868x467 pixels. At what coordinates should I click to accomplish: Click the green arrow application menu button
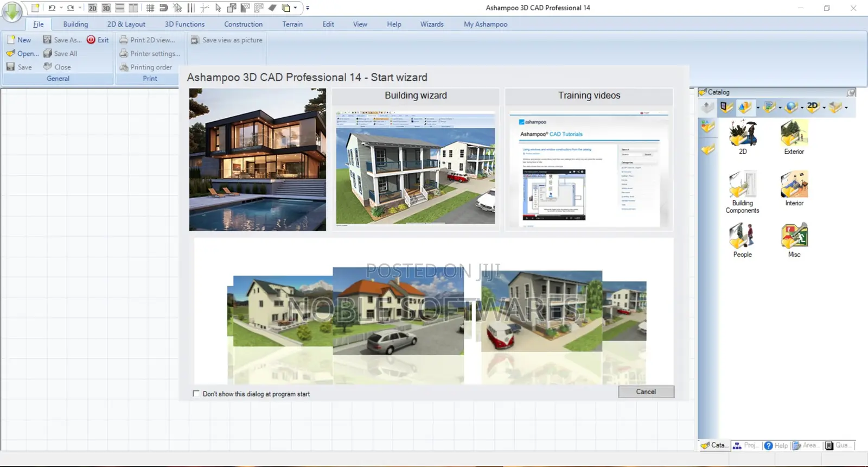[x=12, y=11]
